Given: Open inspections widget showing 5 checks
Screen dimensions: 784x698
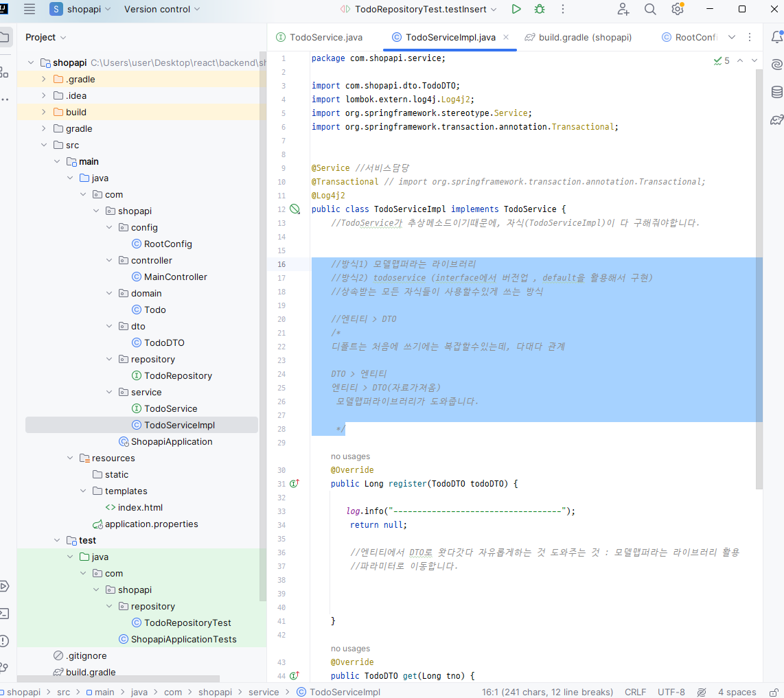Looking at the screenshot, I should tap(722, 60).
